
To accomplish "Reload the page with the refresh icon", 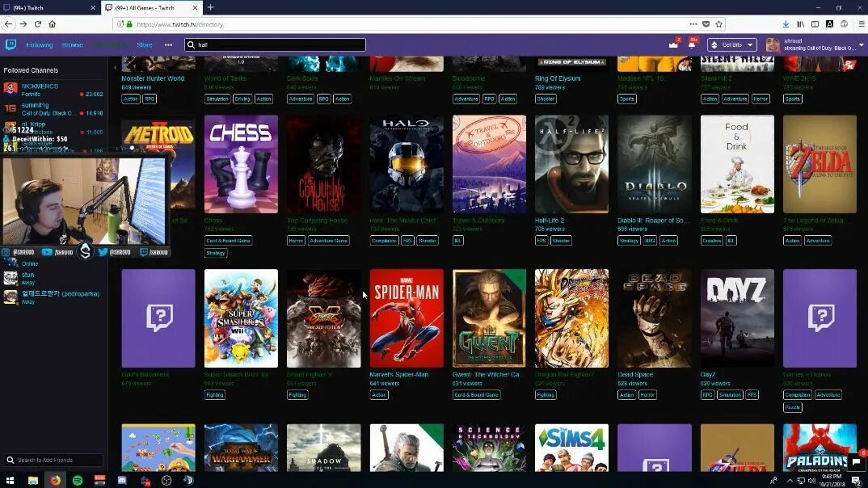I will tap(38, 24).
